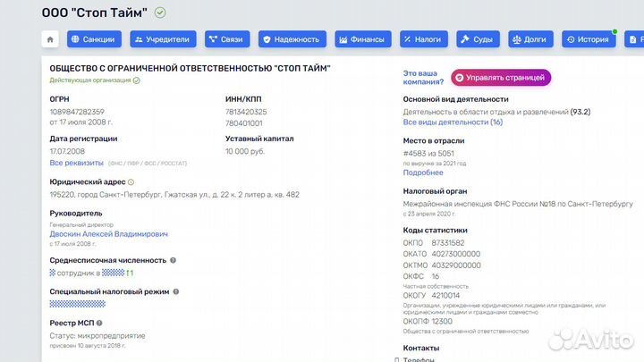Open the История tab
Viewport: 644px width, 362px height.
(x=589, y=39)
